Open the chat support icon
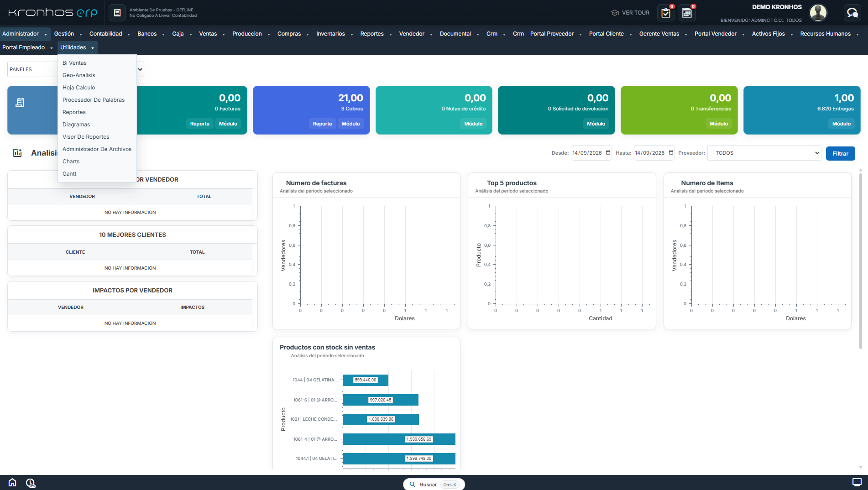868x490 pixels. click(852, 13)
